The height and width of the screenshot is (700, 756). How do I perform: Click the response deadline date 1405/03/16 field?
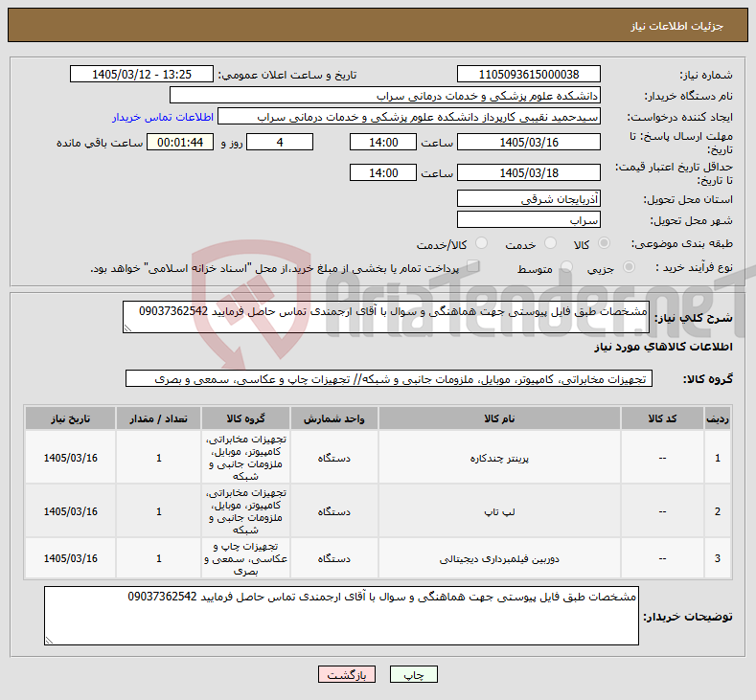click(528, 142)
